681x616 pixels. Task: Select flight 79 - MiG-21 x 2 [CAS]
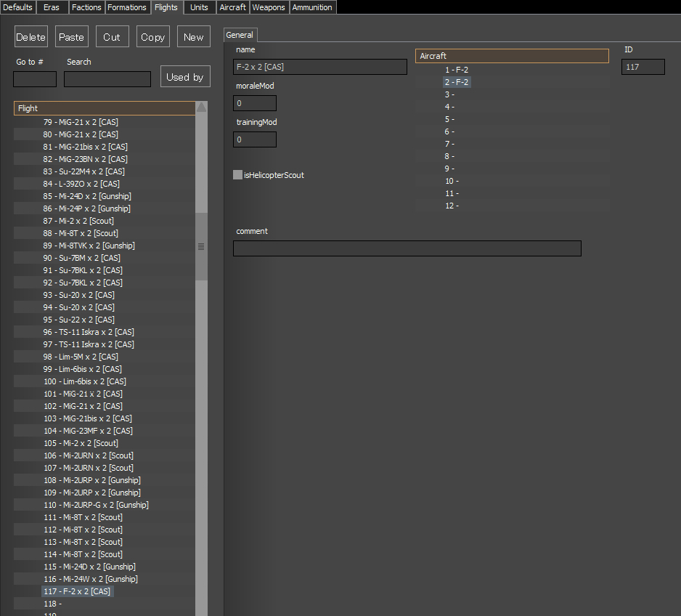(81, 122)
